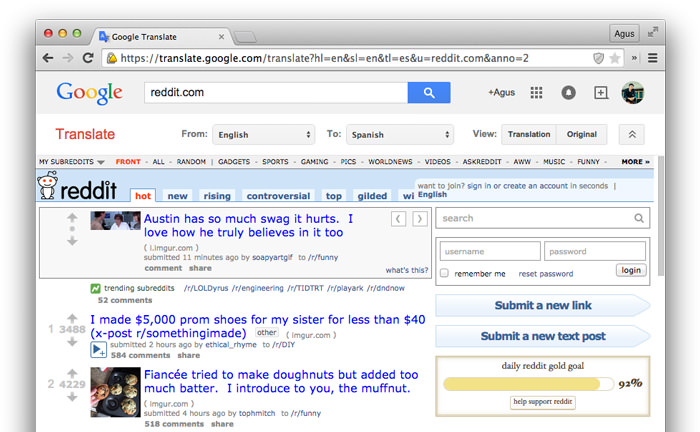Screen dimensions: 700x432
Task: Click Submit a new link
Action: pos(542,305)
